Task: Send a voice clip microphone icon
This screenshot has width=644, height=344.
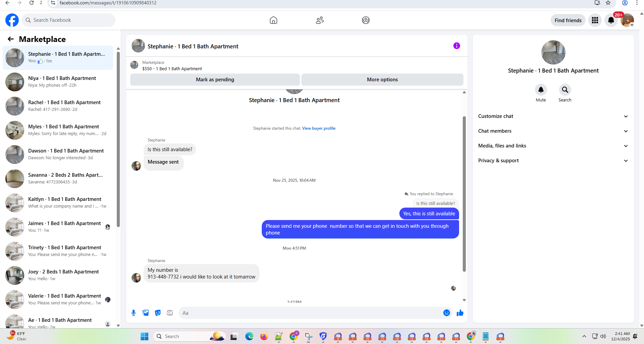Action: tap(134, 313)
